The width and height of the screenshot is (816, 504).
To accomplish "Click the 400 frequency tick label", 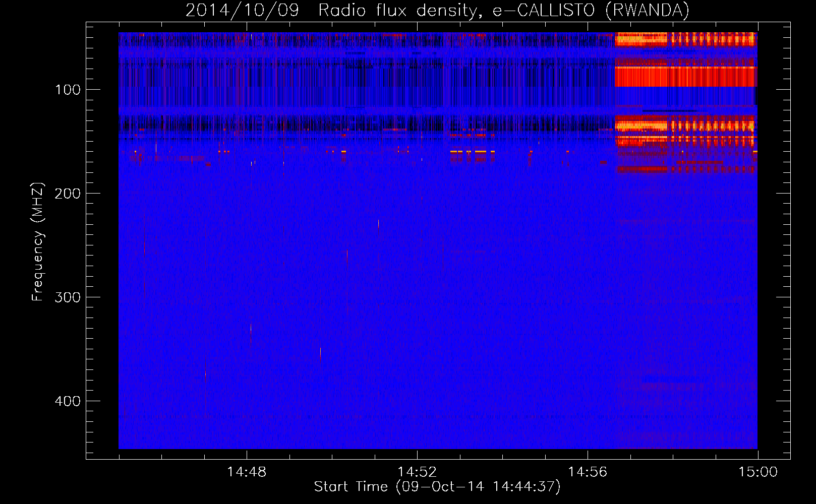I will tap(68, 401).
